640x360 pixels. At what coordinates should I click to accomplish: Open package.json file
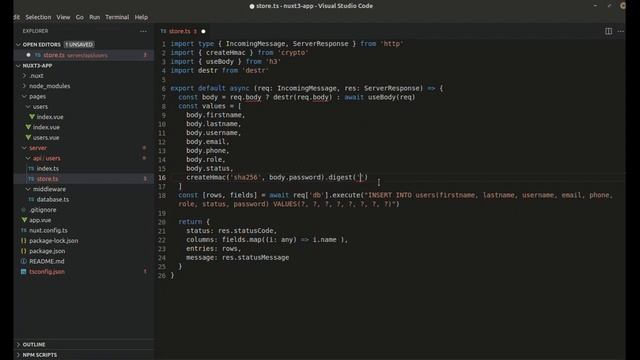[x=47, y=251]
